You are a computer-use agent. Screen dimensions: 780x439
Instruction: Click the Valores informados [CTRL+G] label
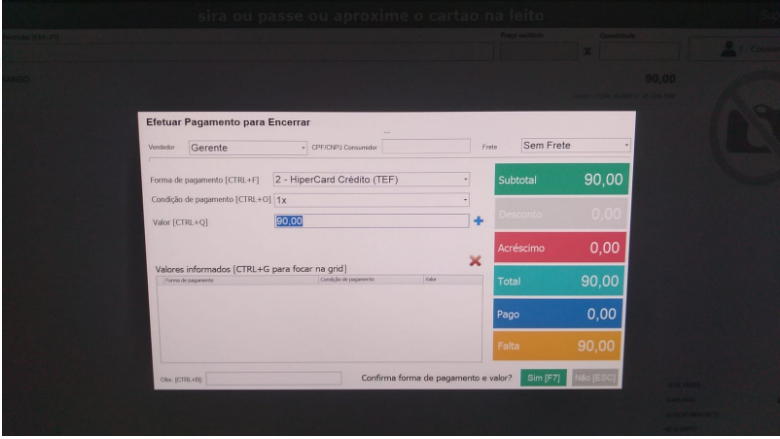[251, 269]
